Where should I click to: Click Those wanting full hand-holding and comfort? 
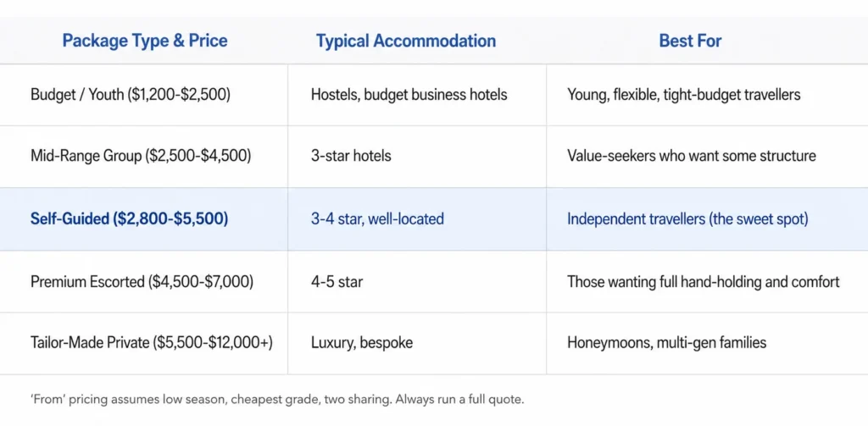pos(703,282)
